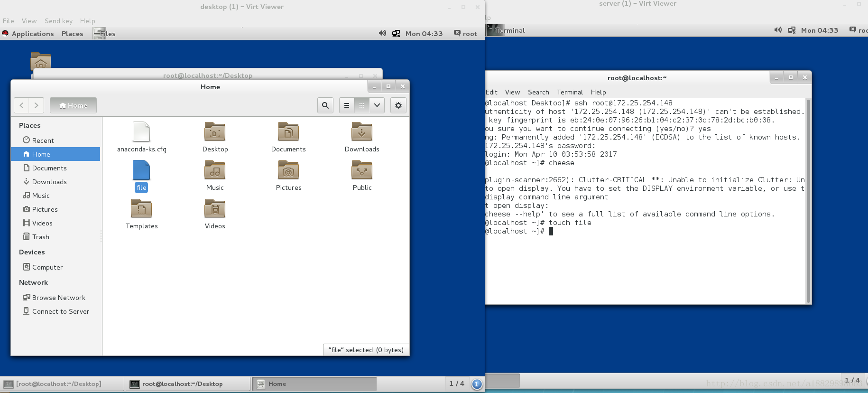Open the Search menu in server terminal
This screenshot has height=393, width=868.
coord(538,92)
